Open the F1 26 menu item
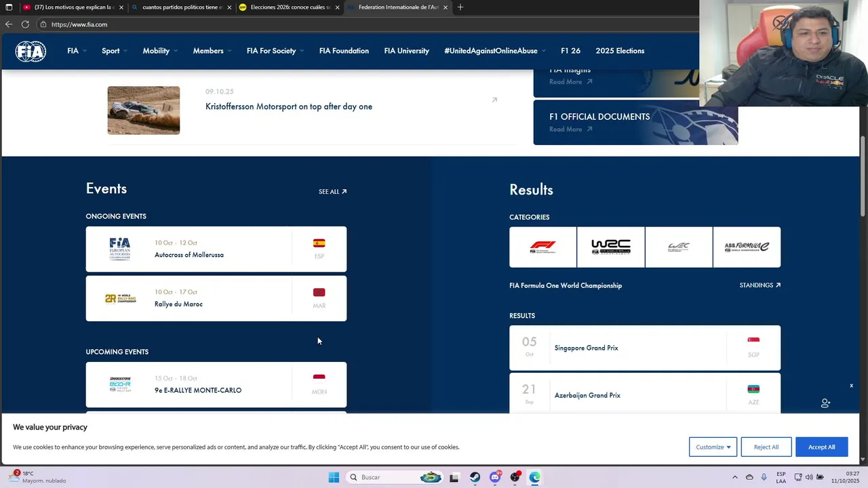868x488 pixels. tap(570, 51)
